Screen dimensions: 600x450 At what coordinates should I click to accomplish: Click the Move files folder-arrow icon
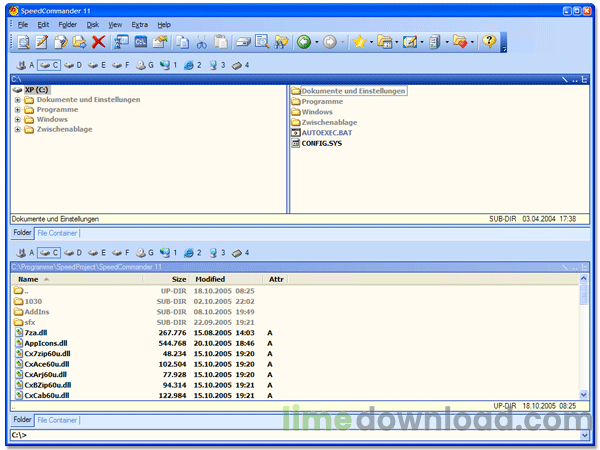point(79,42)
